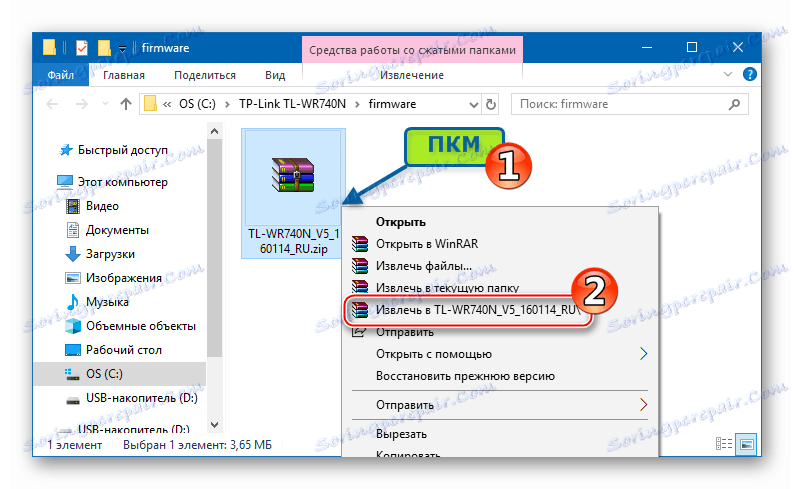This screenshot has width=794, height=489.
Task: Open Customize Quick Access Toolbar dropdown
Action: point(122,49)
